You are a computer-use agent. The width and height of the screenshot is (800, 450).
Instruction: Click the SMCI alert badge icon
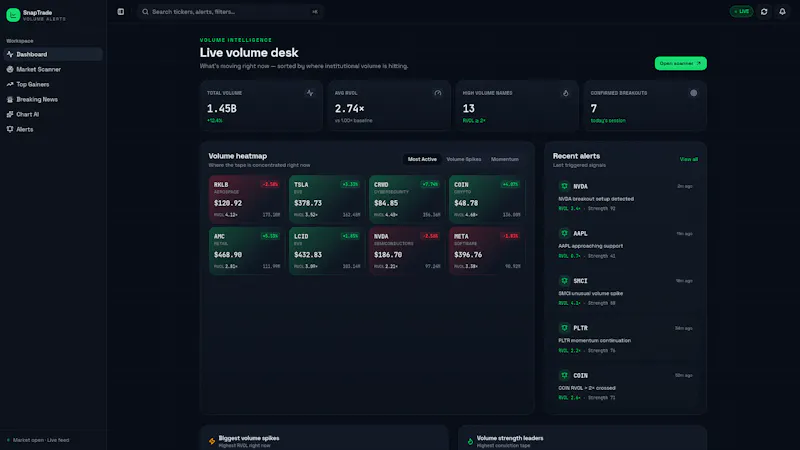564,281
